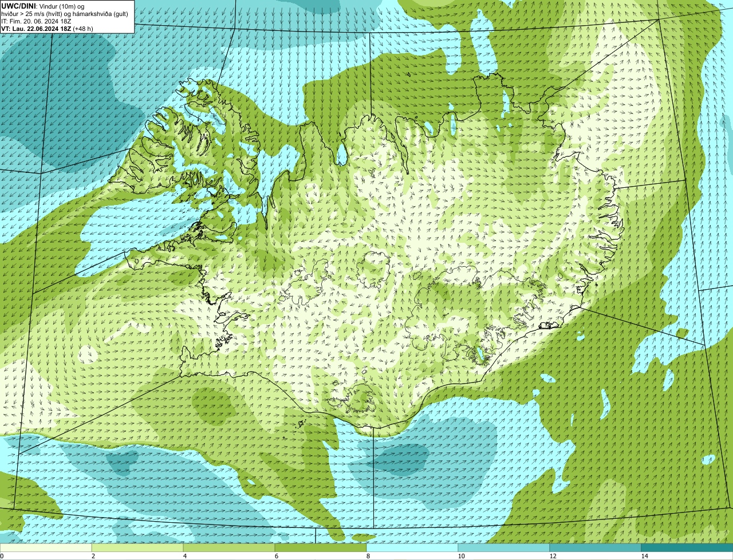Click the above-14 m/s dark teal legend swatch

pyautogui.click(x=687, y=547)
